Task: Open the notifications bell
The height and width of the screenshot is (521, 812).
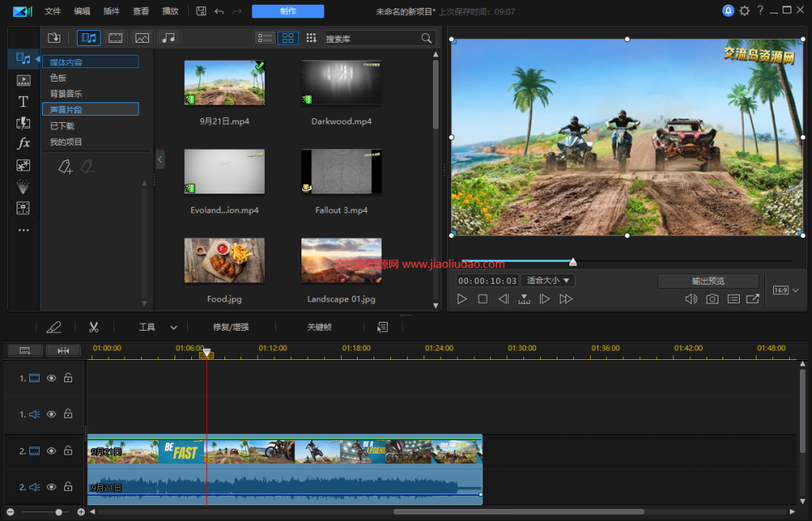Action: coord(728,10)
